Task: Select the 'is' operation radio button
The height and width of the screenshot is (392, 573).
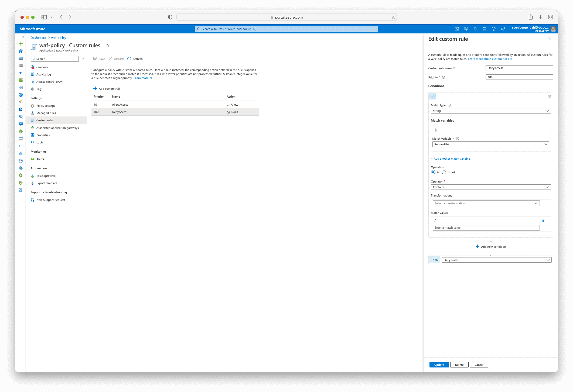Action: point(433,172)
